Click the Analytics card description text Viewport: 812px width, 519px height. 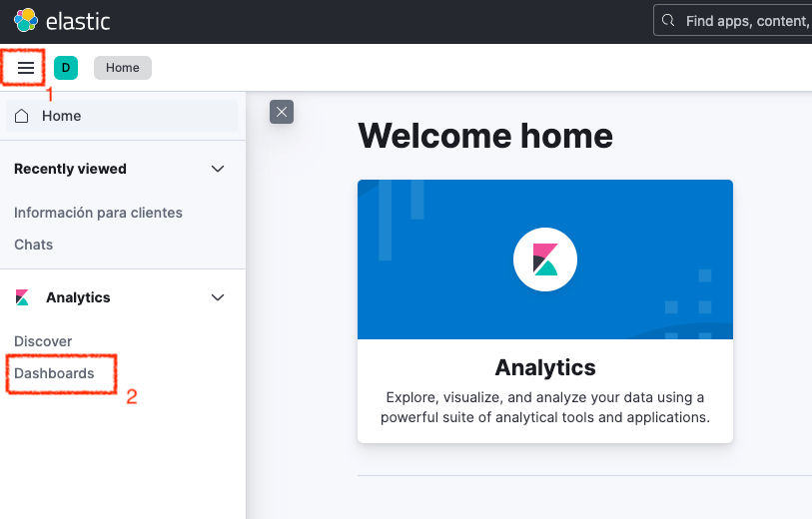click(545, 407)
